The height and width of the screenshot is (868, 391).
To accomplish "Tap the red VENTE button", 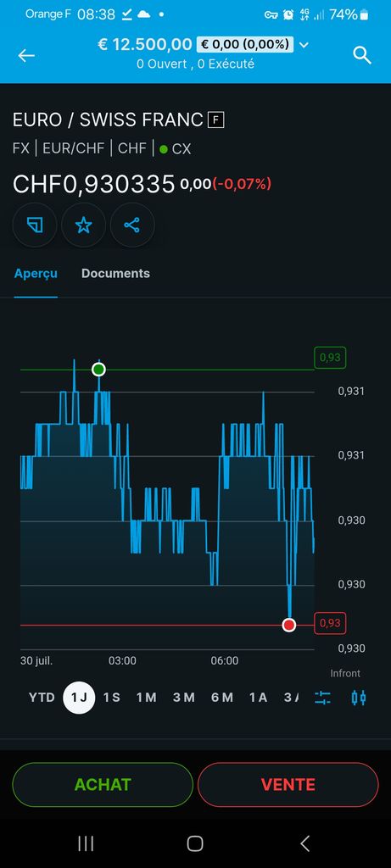I will pyautogui.click(x=288, y=784).
